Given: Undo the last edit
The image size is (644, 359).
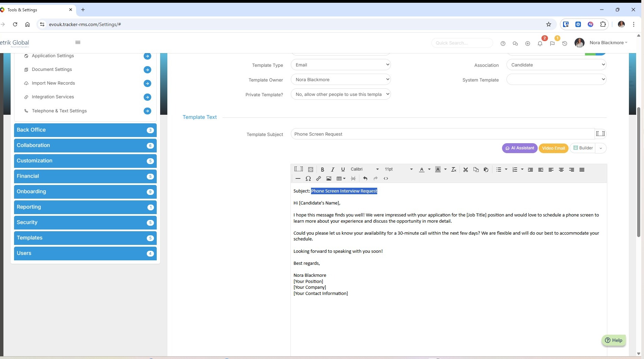Looking at the screenshot, I should pyautogui.click(x=365, y=178).
